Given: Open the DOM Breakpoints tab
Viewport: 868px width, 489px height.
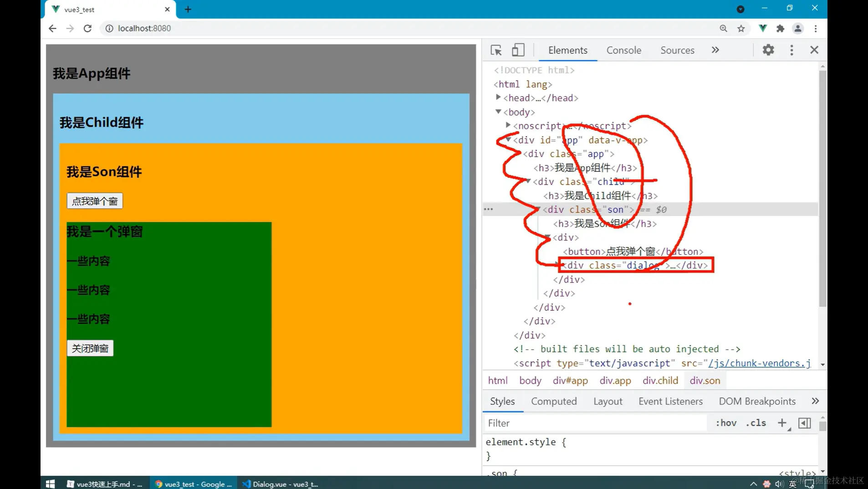Looking at the screenshot, I should pyautogui.click(x=757, y=401).
